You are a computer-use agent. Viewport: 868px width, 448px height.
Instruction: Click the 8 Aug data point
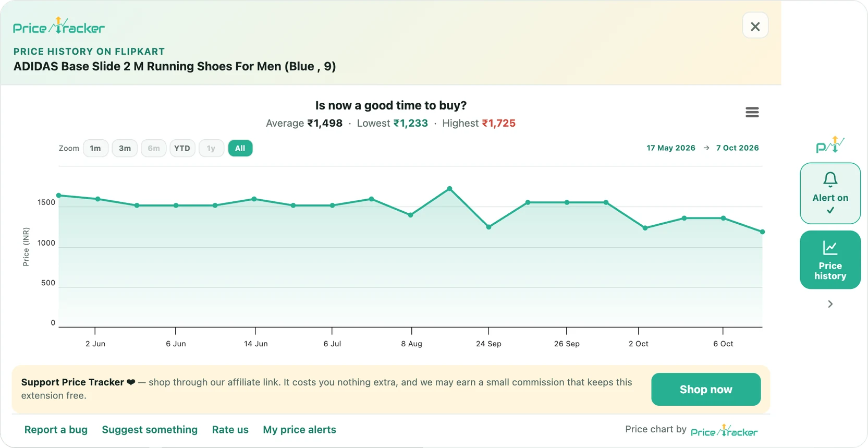tap(410, 215)
